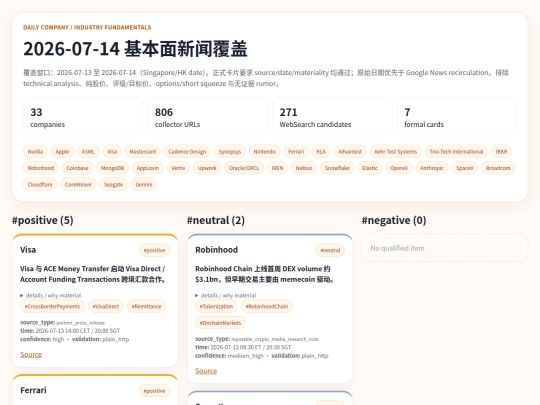The image size is (540, 405).
Task: Click the KLA chip
Action: (321, 152)
